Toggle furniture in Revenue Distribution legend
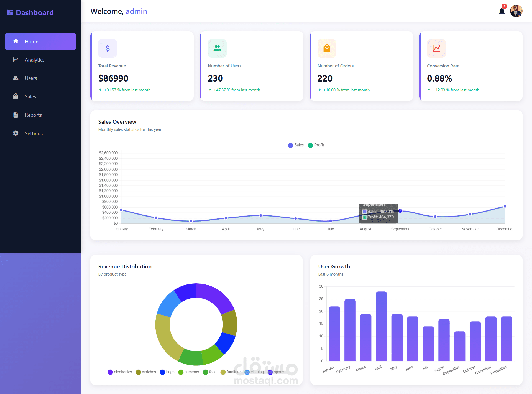The height and width of the screenshot is (394, 532). tap(231, 372)
